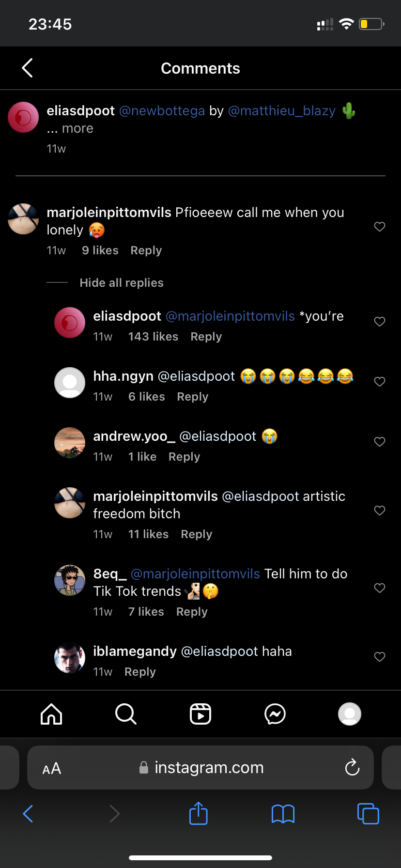The height and width of the screenshot is (868, 401).
Task: Open profile avatar in bottom navigation
Action: click(x=350, y=714)
